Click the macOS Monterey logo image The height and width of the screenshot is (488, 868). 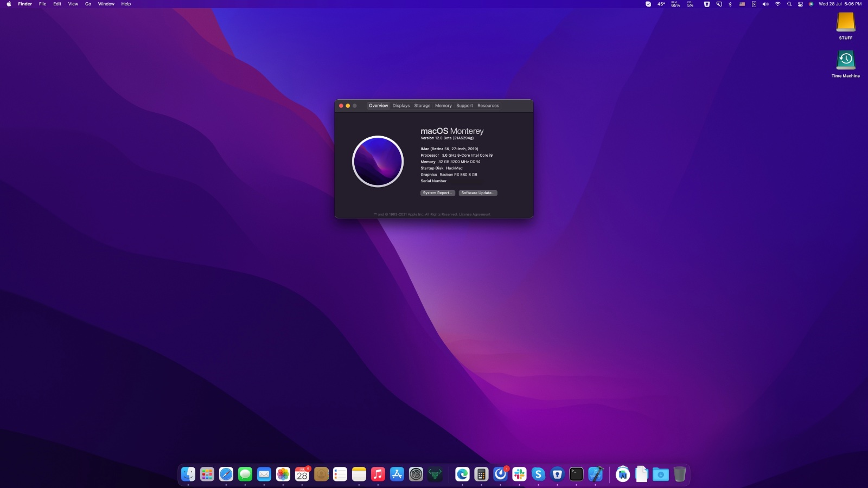click(x=378, y=162)
